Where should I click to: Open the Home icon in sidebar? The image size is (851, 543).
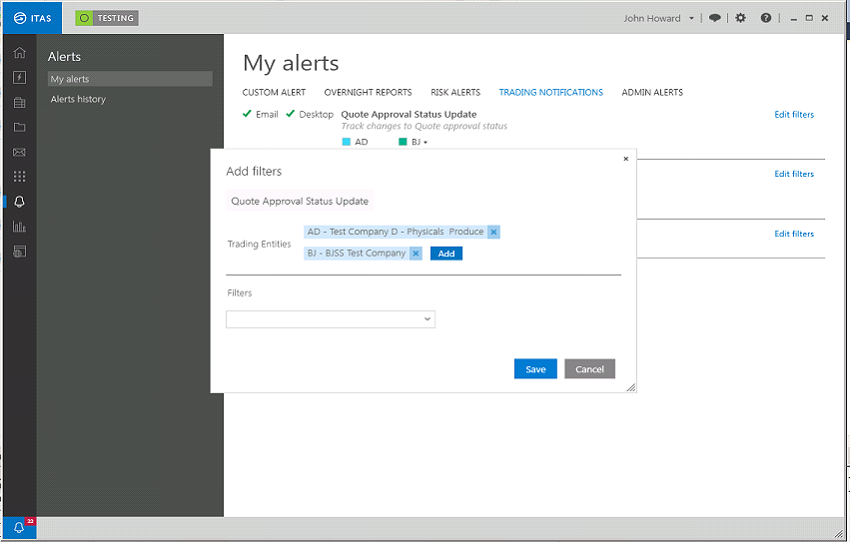pos(20,53)
